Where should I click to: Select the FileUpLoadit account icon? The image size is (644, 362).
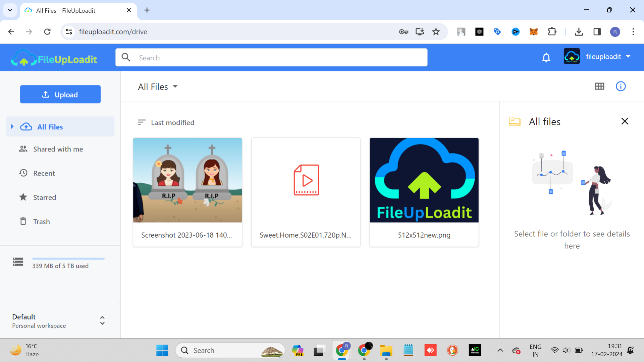tap(572, 56)
